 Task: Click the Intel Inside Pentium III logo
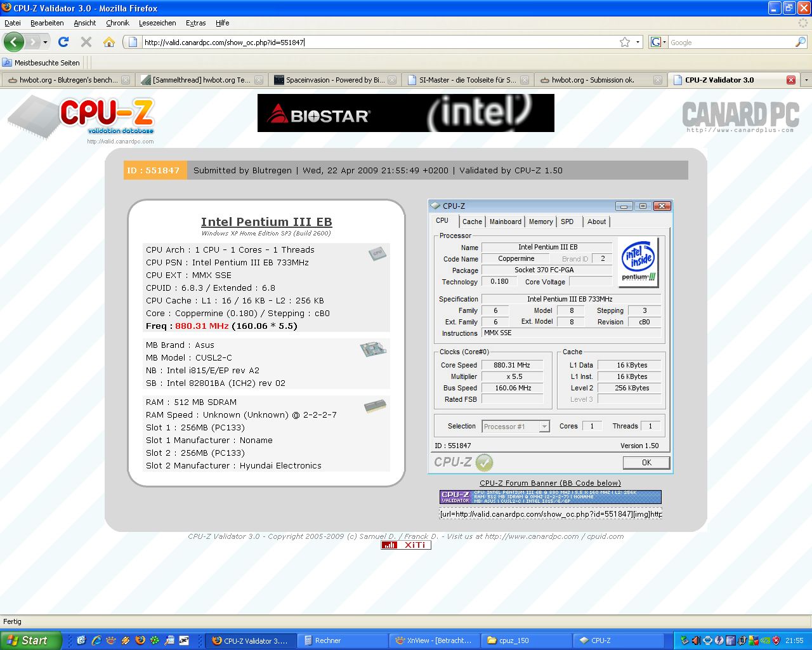(638, 263)
